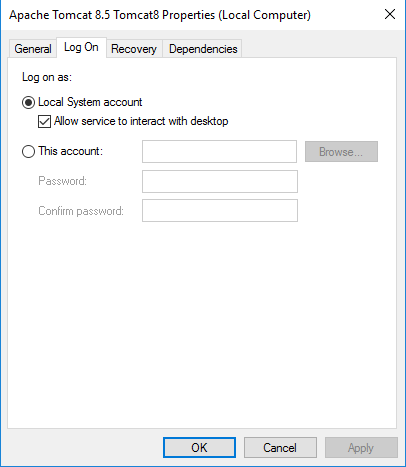Confirm settings with the OK button
The image size is (406, 467).
point(199,448)
